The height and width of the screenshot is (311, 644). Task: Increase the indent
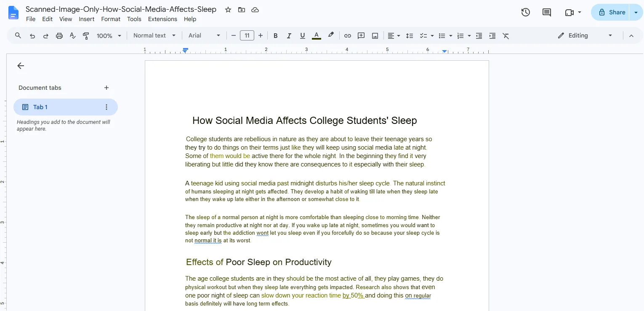[x=492, y=36]
